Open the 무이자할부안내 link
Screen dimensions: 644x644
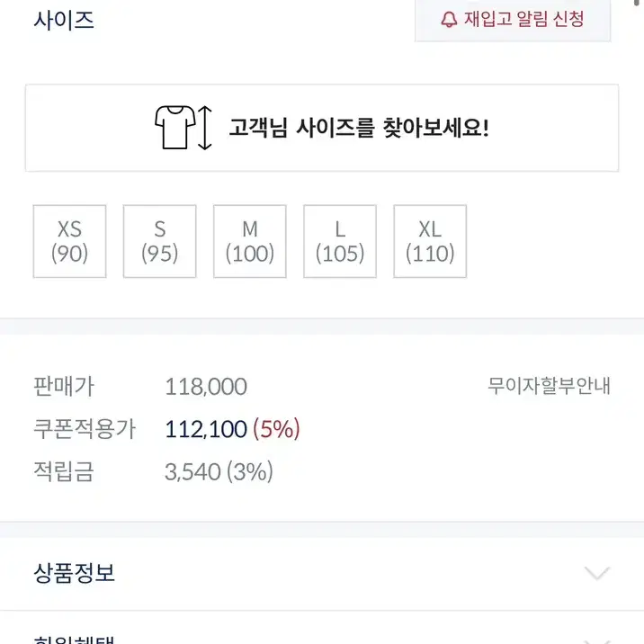[550, 386]
